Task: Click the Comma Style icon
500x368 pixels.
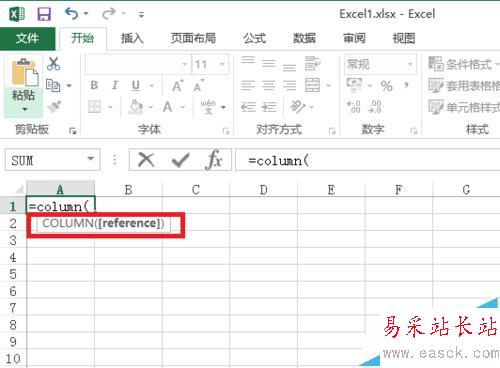Action: coord(406,85)
